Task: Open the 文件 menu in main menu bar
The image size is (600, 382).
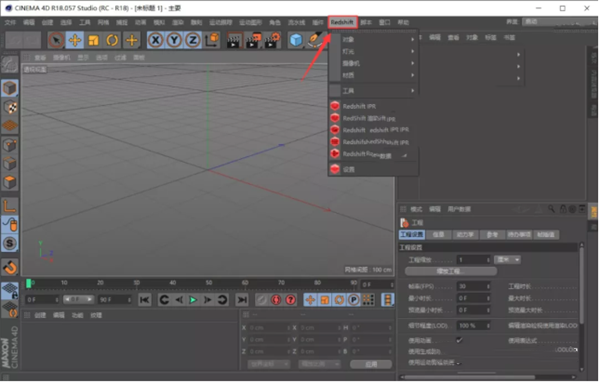Action: (10, 22)
